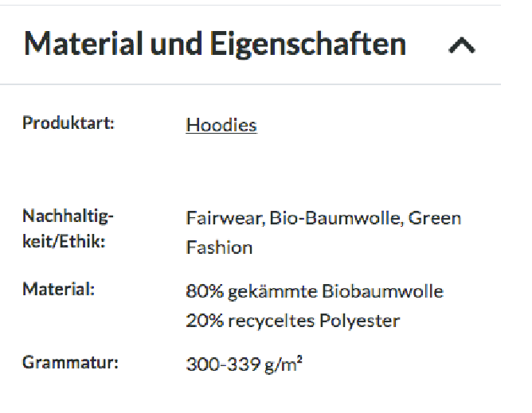This screenshot has width=532, height=413.
Task: Select the Fairwear text
Action: coord(224,218)
